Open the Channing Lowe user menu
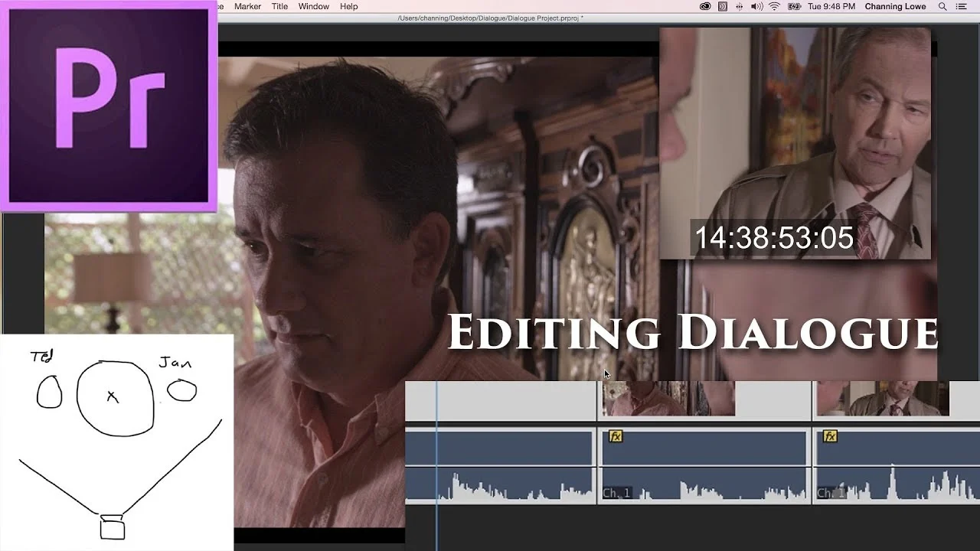The image size is (980, 551). (895, 6)
